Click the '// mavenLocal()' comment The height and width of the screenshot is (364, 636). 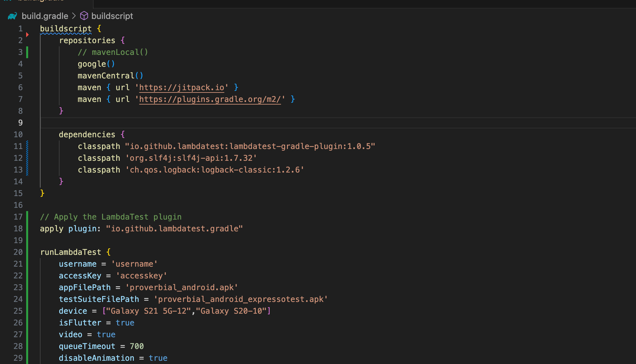(x=113, y=52)
